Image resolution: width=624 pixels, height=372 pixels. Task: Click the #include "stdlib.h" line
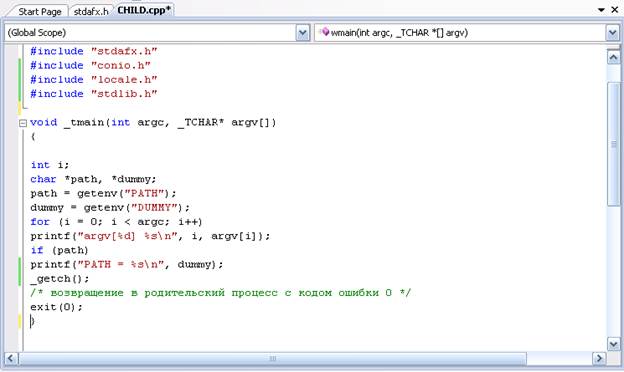[x=94, y=94]
